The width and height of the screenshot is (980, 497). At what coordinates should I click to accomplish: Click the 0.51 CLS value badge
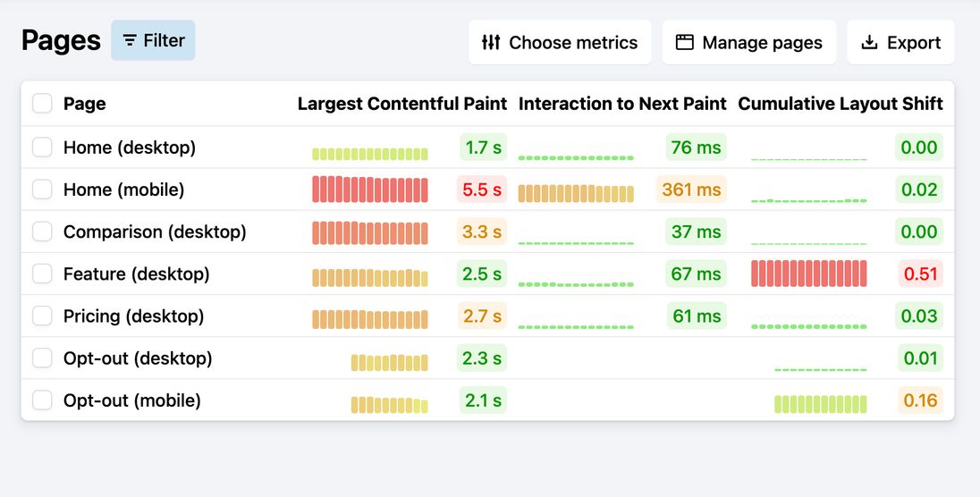[x=920, y=274]
